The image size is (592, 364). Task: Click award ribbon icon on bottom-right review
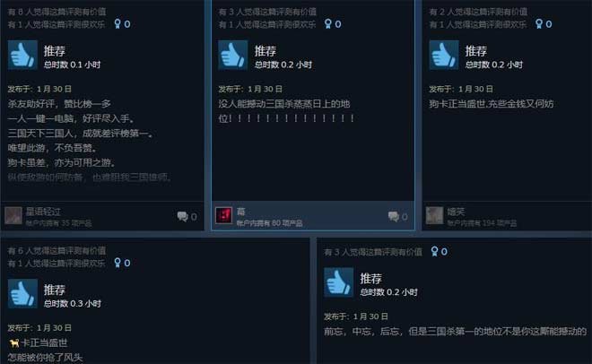(x=434, y=252)
